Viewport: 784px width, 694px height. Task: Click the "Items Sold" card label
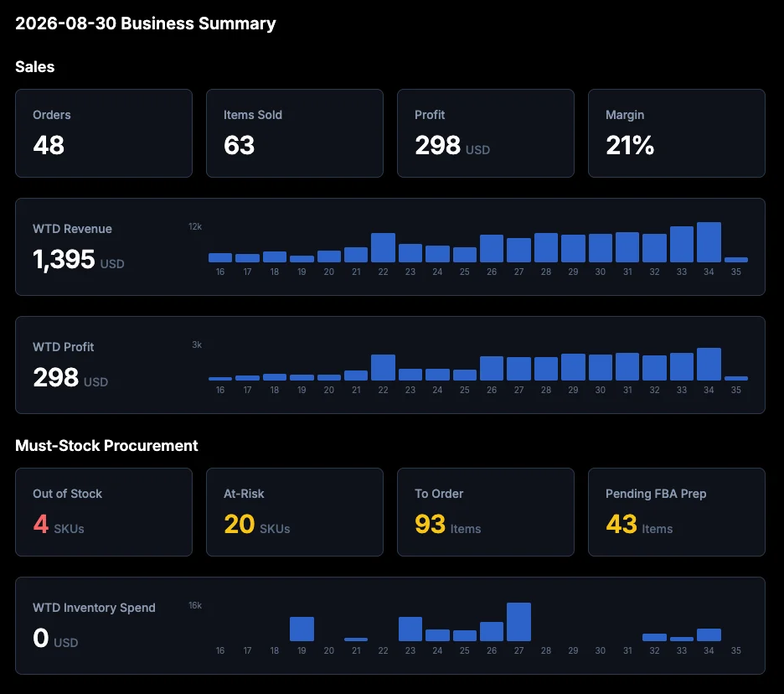tap(252, 115)
